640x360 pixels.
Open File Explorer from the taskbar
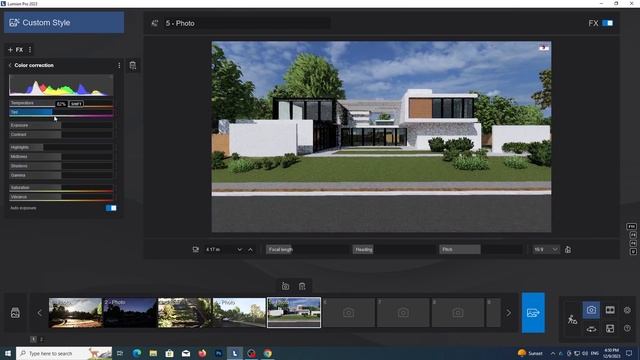153,353
